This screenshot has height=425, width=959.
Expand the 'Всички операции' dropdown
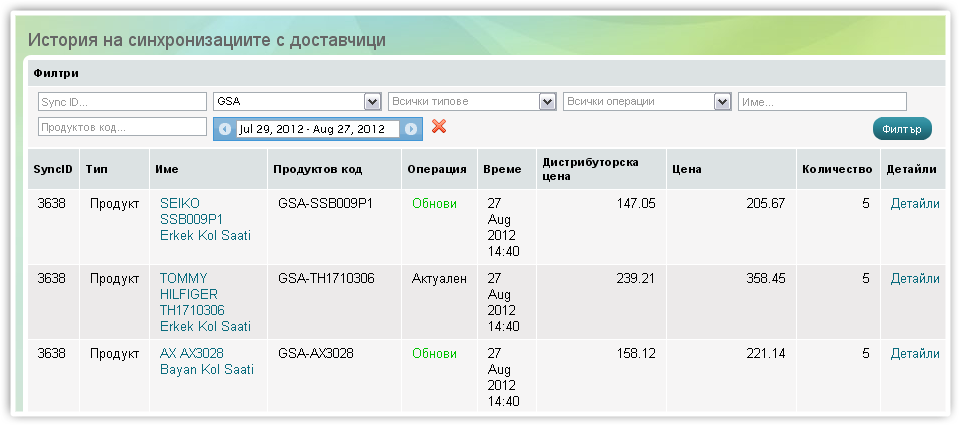coord(647,102)
